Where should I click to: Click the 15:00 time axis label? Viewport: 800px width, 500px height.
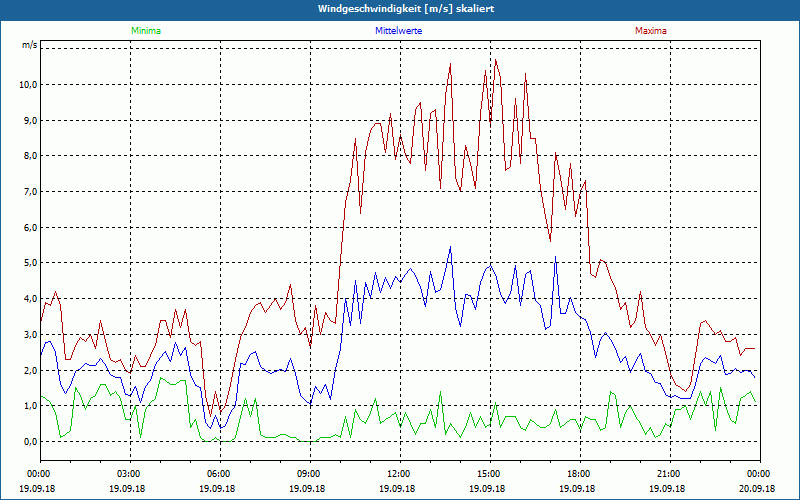tap(490, 474)
